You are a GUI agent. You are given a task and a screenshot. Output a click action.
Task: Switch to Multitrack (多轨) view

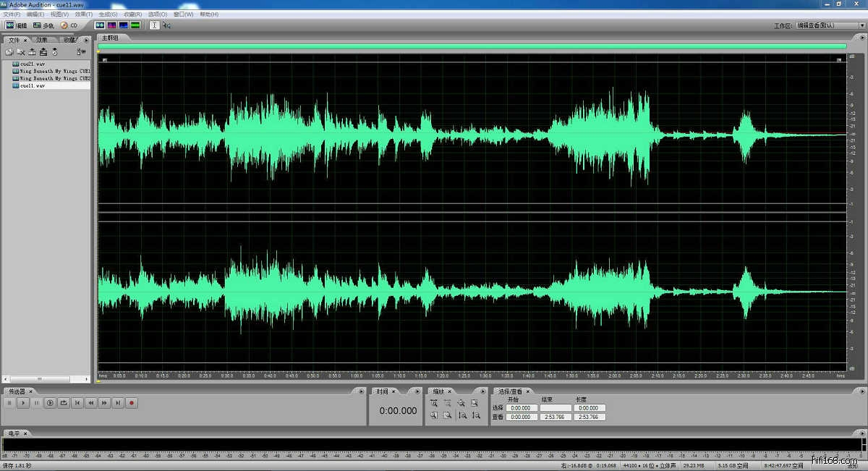[44, 25]
